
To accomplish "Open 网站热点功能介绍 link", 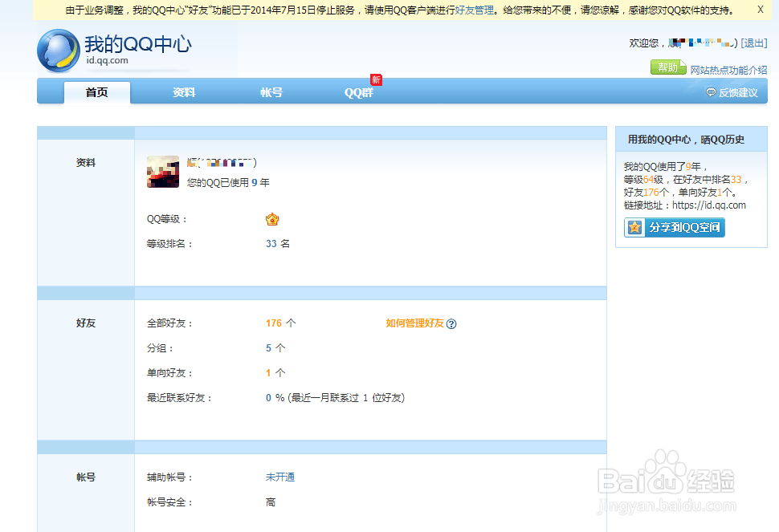I will click(728, 70).
